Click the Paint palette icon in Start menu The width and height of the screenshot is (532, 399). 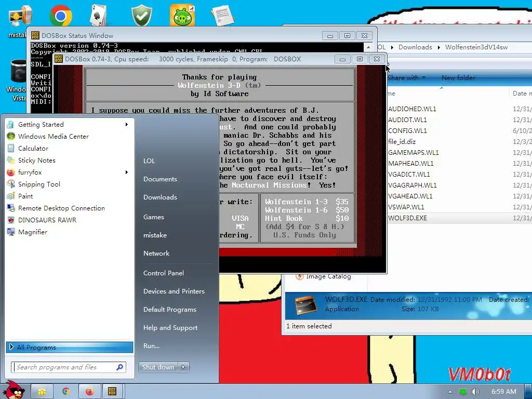[x=11, y=196]
